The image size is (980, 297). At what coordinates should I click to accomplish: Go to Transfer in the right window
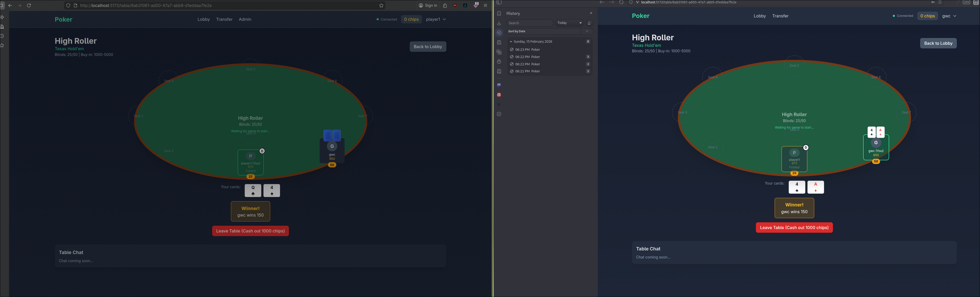[780, 16]
